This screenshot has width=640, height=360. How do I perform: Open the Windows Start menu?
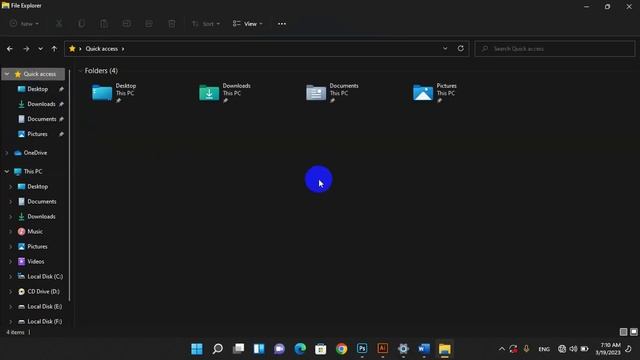pos(197,349)
